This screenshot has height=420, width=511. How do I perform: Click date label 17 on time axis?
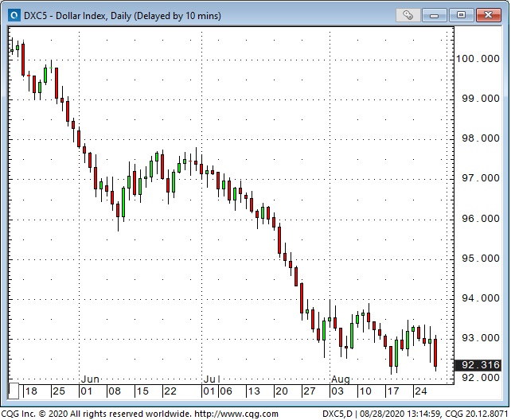click(x=393, y=391)
